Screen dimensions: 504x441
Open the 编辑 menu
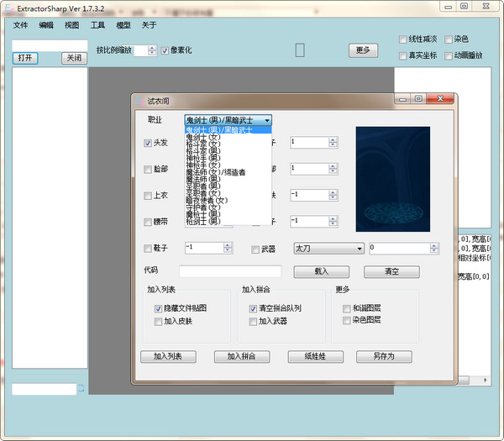point(46,25)
